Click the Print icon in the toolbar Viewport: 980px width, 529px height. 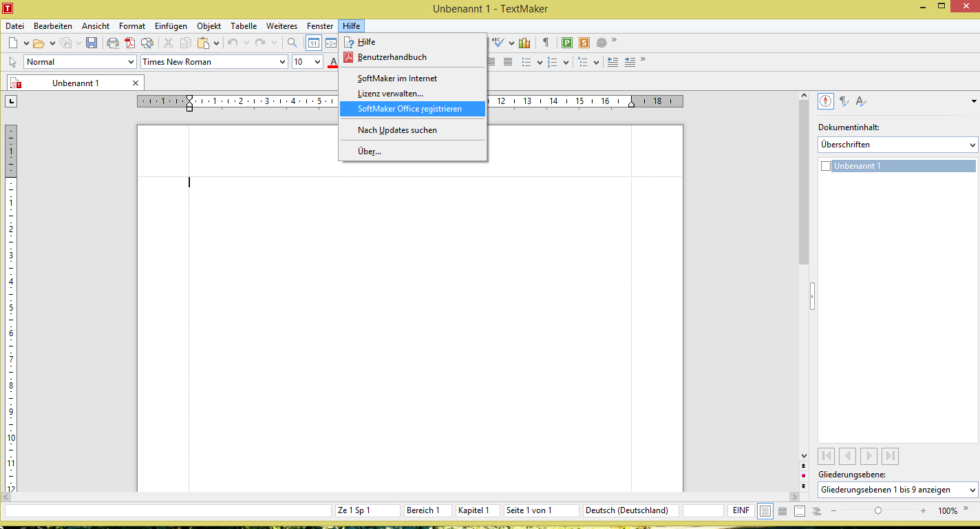(113, 43)
